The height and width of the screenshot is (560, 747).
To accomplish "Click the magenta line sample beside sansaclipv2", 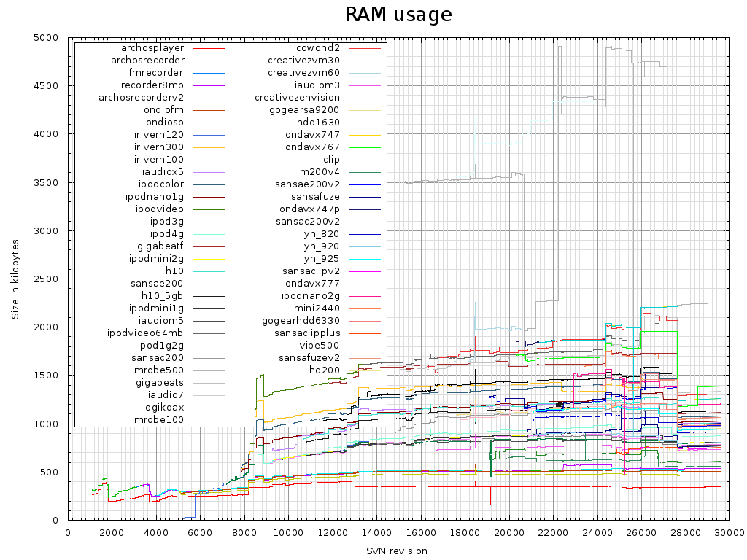I will click(365, 271).
